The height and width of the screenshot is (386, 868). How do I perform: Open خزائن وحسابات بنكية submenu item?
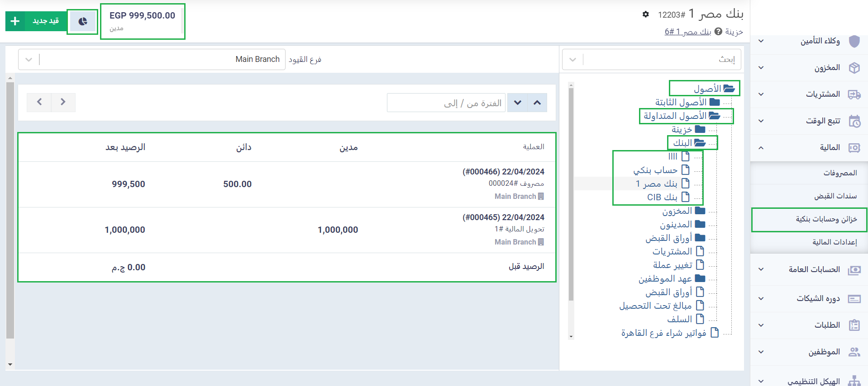point(809,220)
